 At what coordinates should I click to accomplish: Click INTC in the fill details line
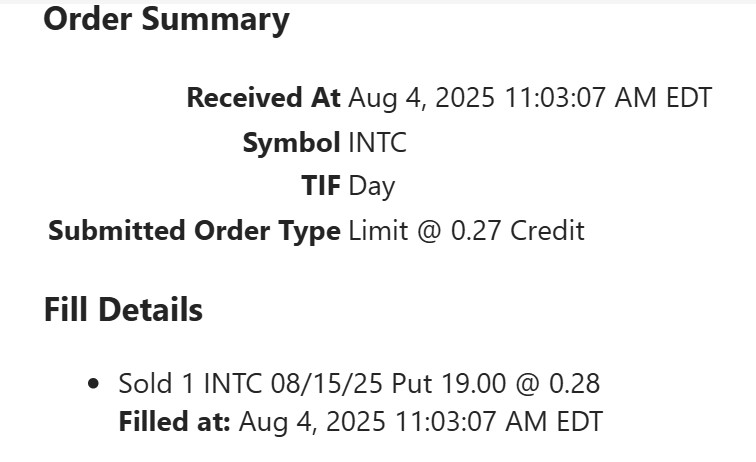coord(231,383)
